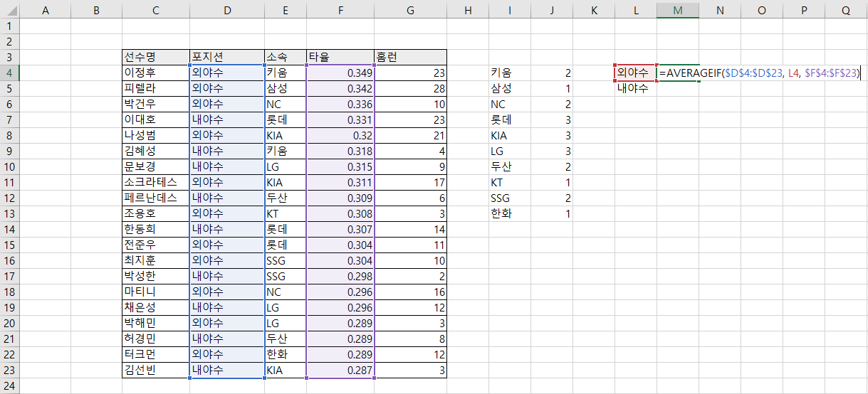Viewport: 868px width, 394px height.
Task: Click the 타율 header cell
Action: [x=340, y=57]
